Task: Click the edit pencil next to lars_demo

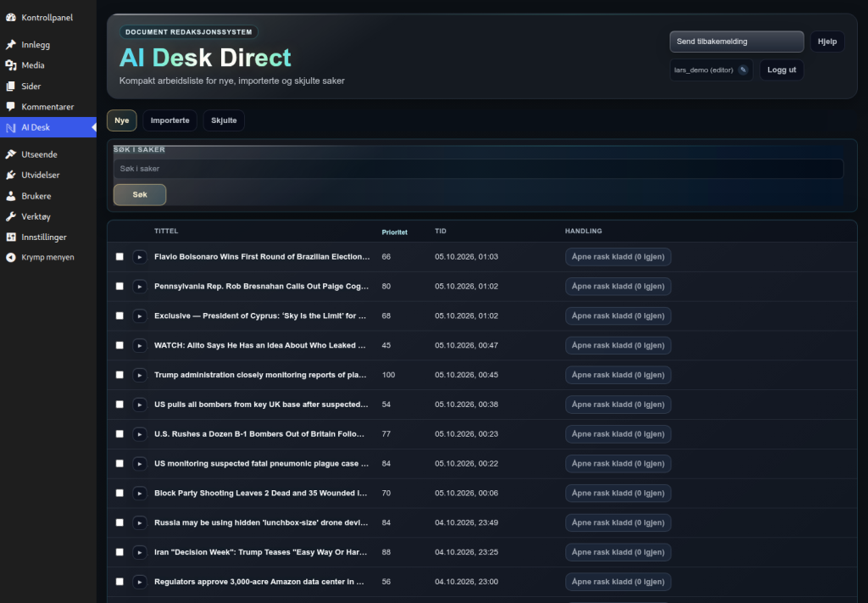Action: [x=743, y=70]
